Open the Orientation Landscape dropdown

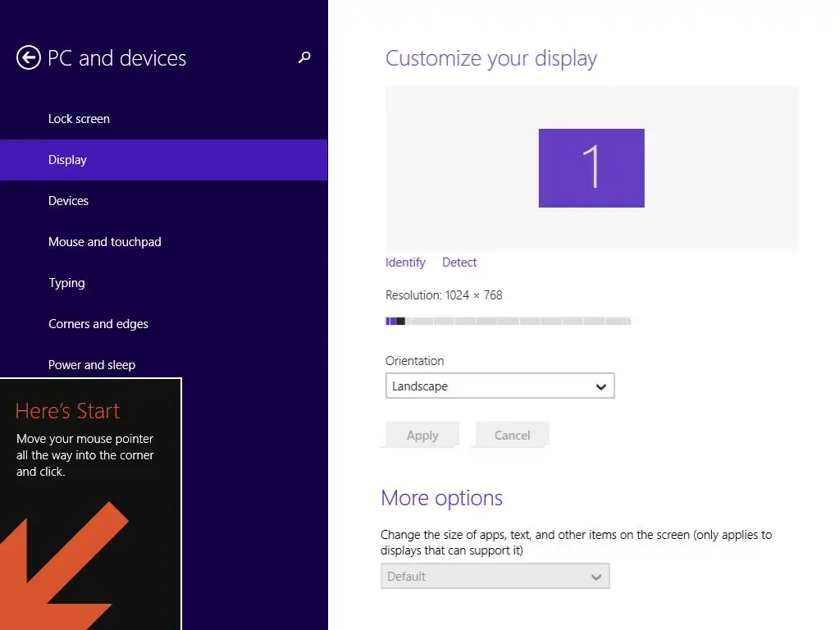500,386
